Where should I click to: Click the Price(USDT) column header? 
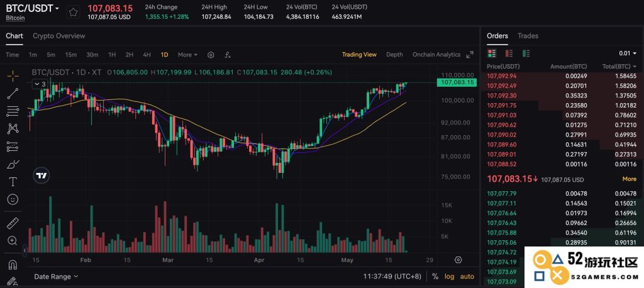[x=503, y=66]
